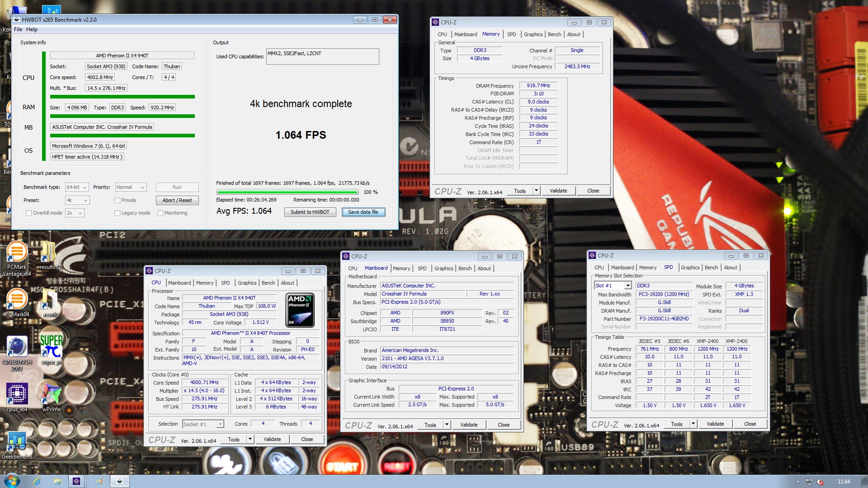868x488 pixels.
Task: Click the taskbar clock showing 11:44
Action: (844, 482)
